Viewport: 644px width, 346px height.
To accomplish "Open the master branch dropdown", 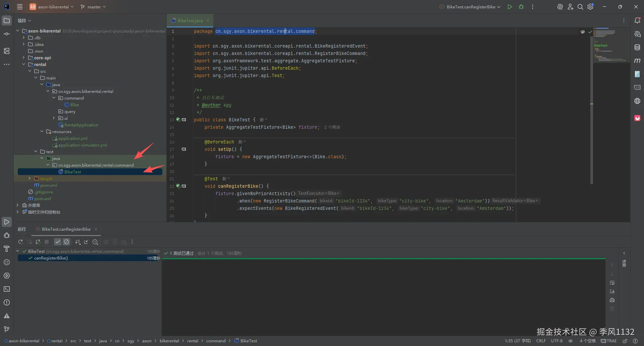I will click(93, 7).
